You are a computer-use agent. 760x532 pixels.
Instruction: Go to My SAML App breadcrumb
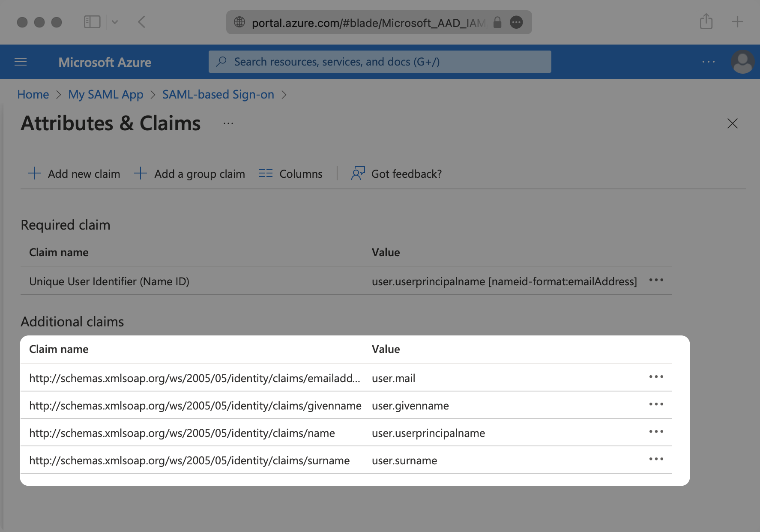105,94
